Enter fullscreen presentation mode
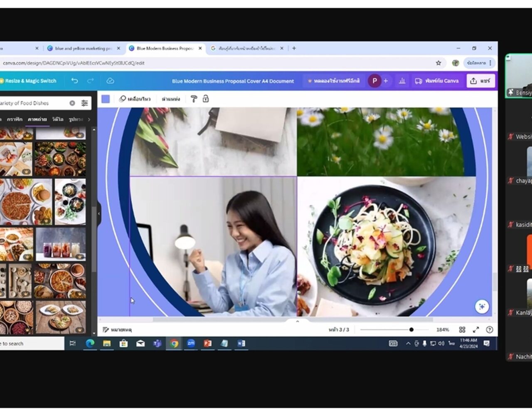This screenshot has width=532, height=416. (476, 330)
